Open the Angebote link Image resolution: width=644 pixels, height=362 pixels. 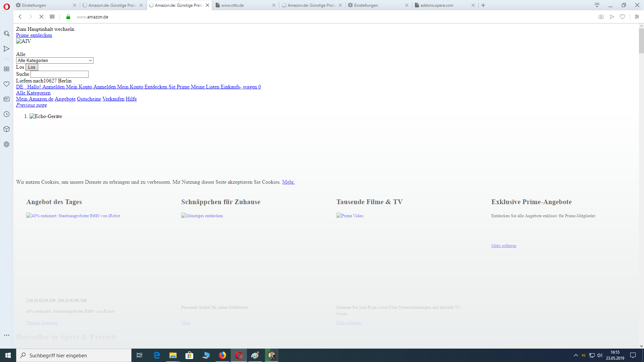65,99
